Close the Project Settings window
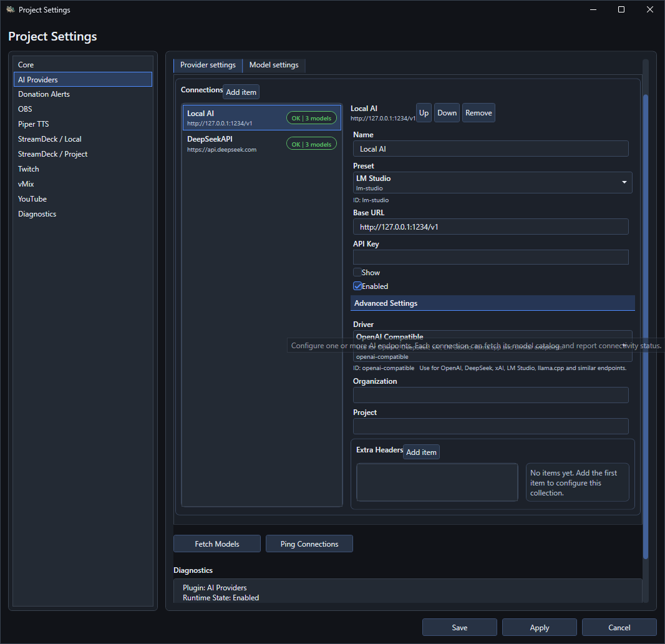The height and width of the screenshot is (644, 665). (650, 9)
